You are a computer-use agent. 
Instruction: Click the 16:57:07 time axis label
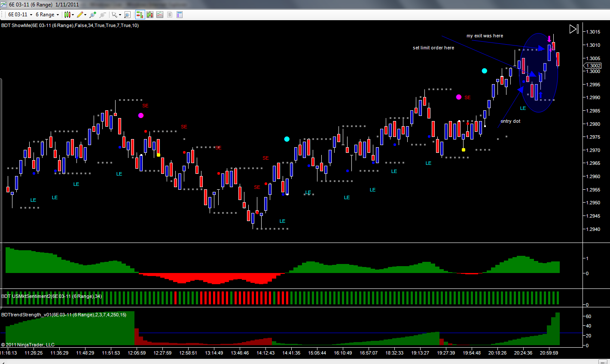pyautogui.click(x=369, y=353)
